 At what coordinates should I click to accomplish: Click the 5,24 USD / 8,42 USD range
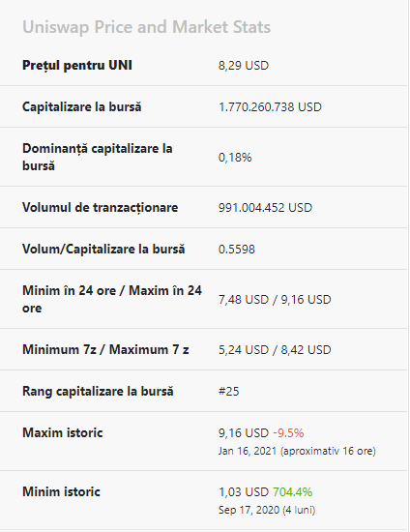tap(275, 350)
